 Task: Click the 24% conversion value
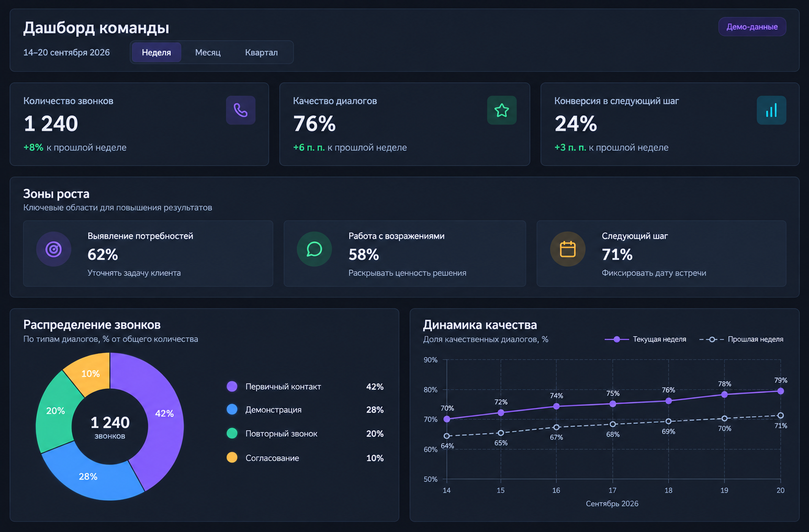(x=576, y=124)
